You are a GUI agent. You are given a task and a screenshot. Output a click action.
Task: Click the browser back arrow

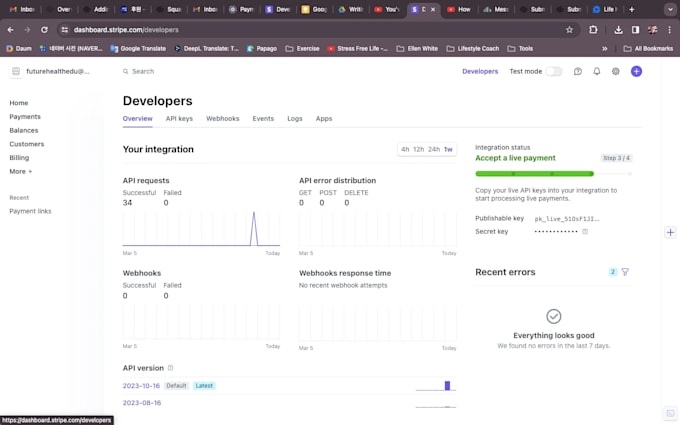coord(10,30)
